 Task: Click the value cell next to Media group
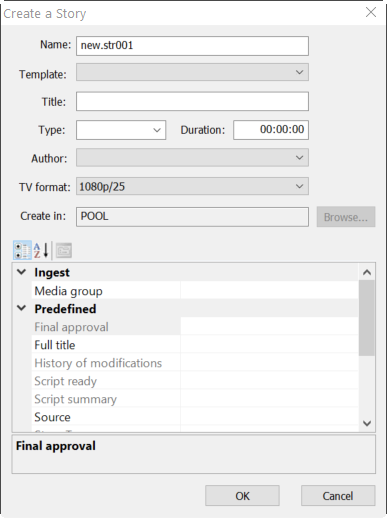[270, 290]
